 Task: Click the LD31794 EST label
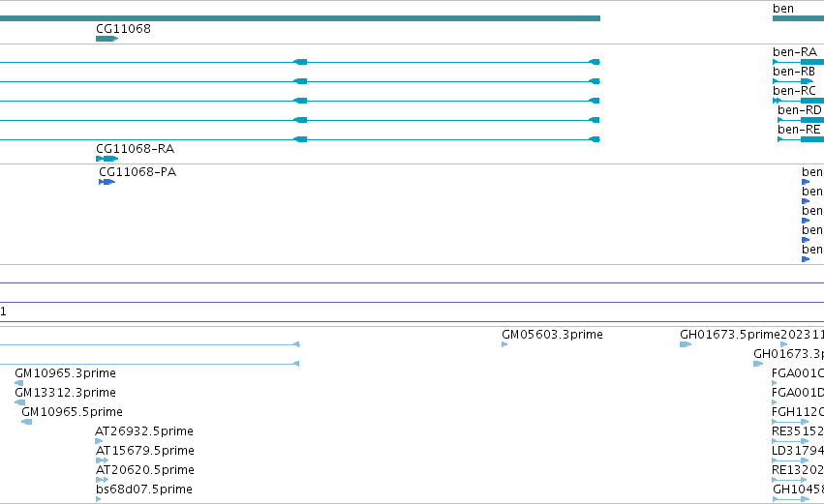pyautogui.click(x=798, y=451)
